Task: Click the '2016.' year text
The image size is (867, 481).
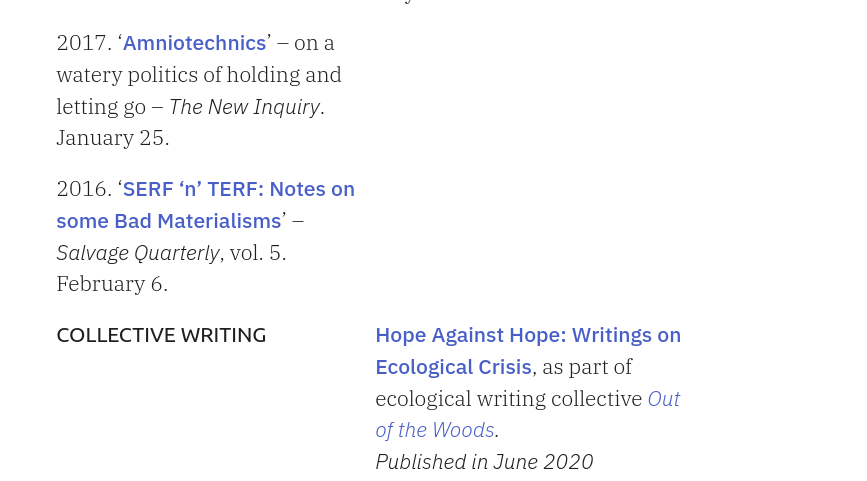Action: pyautogui.click(x=85, y=189)
